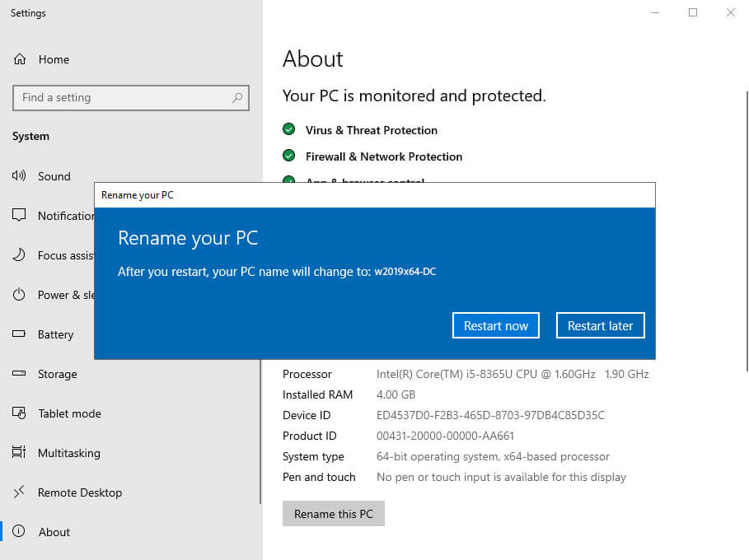Click the Storage drive icon
Screen dimensions: 749x560
click(x=19, y=373)
